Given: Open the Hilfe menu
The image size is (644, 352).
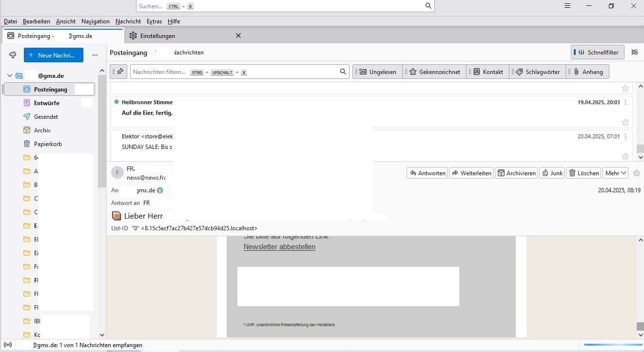Looking at the screenshot, I should [174, 21].
